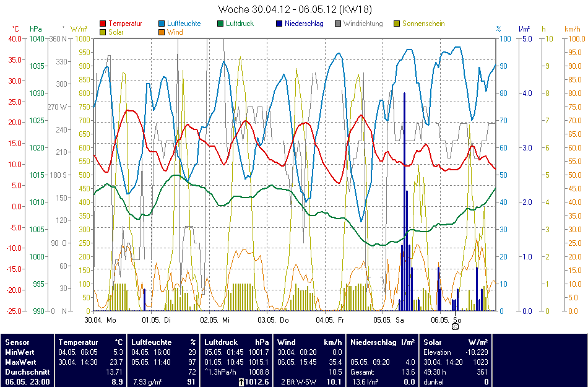Click the minimum temperature value 5.3

118,352
